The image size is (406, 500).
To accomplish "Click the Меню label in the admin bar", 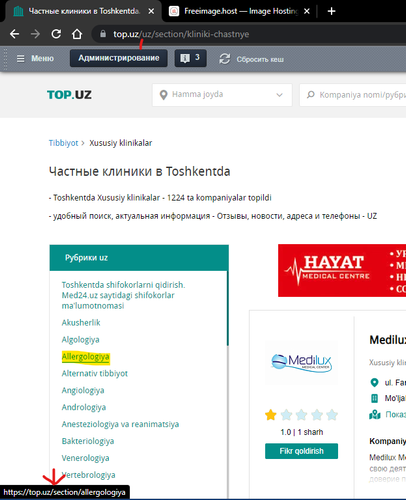I will (42, 59).
